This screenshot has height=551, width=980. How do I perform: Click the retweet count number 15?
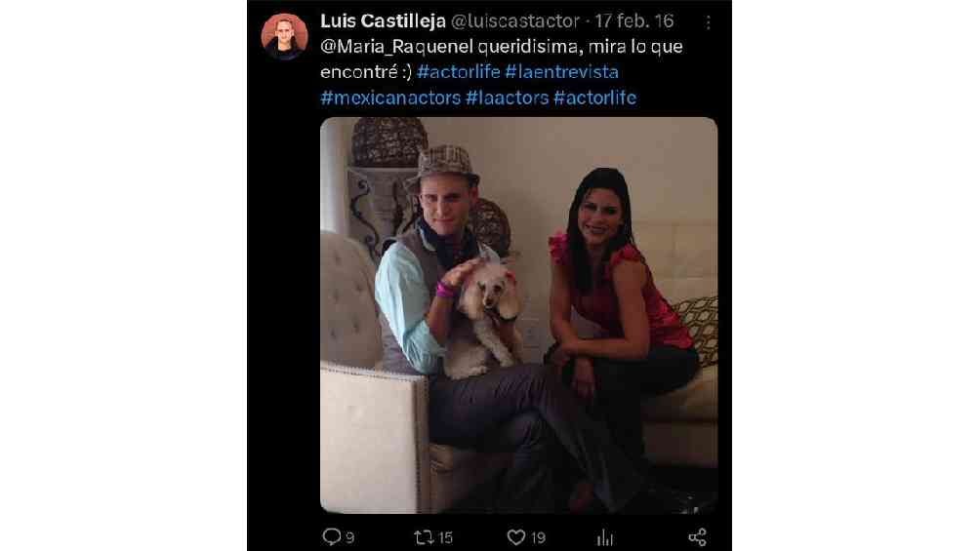coord(446,538)
